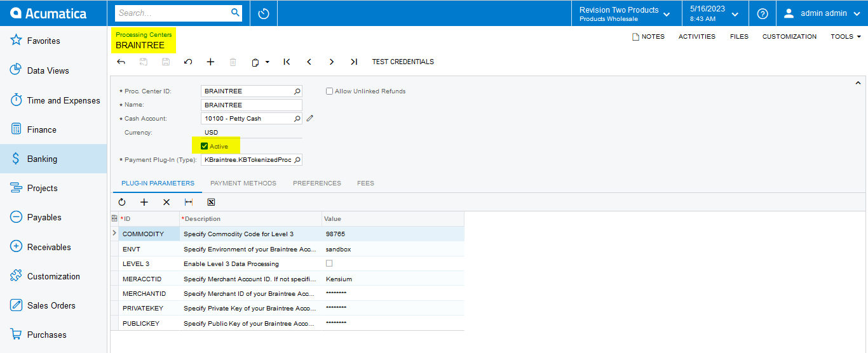Viewport: 868px width, 353px height.
Task: Open clipboard dropdown arrow in toolbar
Action: click(268, 62)
